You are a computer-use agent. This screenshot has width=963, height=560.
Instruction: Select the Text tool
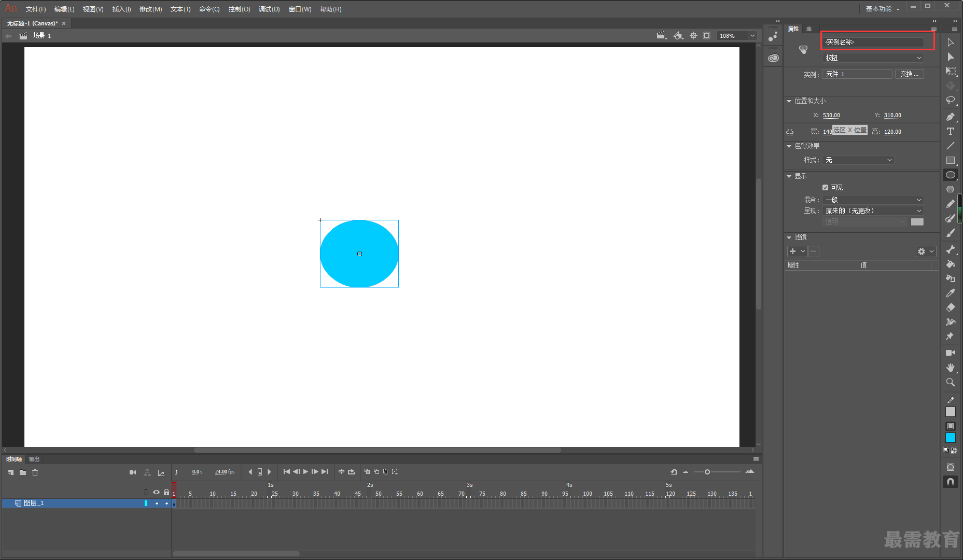(x=951, y=131)
